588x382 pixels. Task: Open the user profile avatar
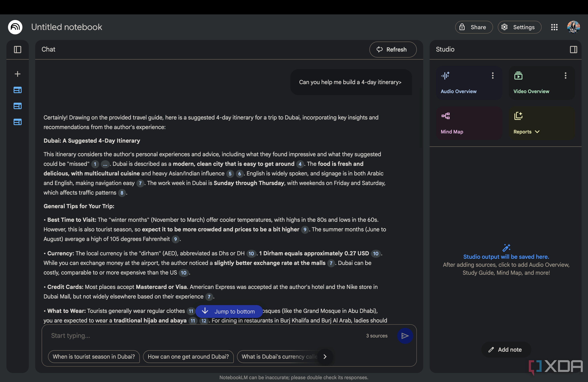(573, 27)
